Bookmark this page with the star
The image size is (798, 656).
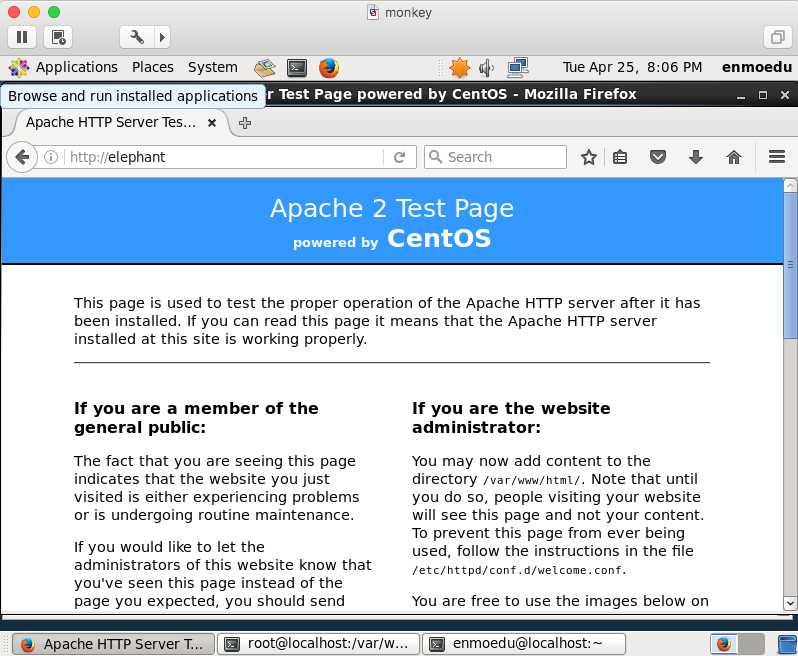pos(589,157)
